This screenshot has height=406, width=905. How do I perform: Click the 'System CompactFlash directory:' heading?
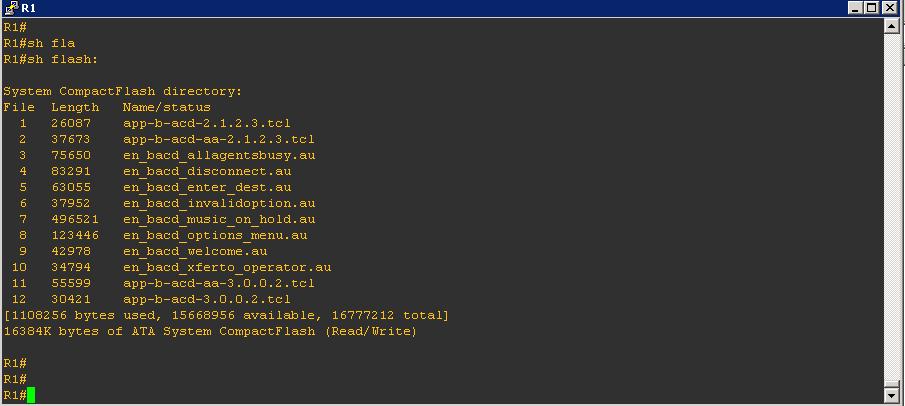point(122,91)
